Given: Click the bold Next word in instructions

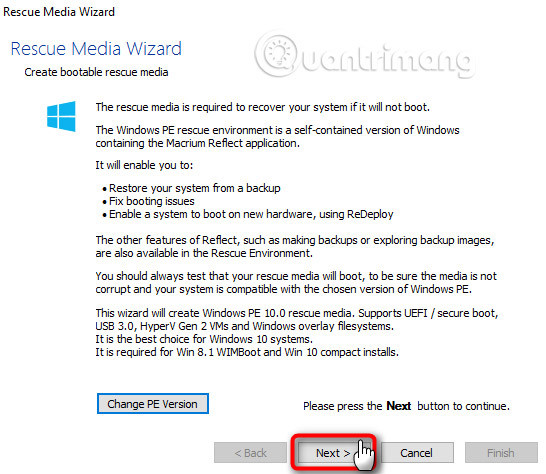Looking at the screenshot, I should (399, 406).
